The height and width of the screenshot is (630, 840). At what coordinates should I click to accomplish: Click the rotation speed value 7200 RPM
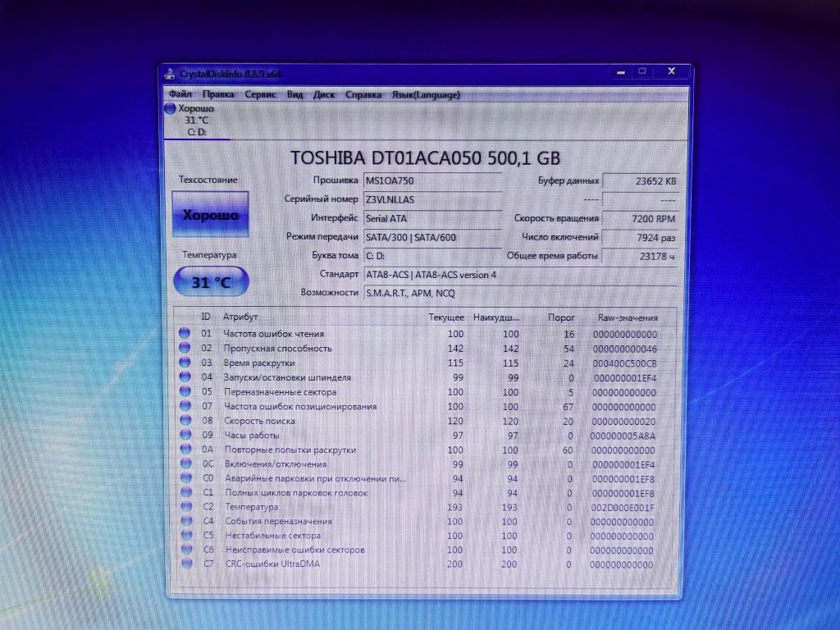[640, 218]
